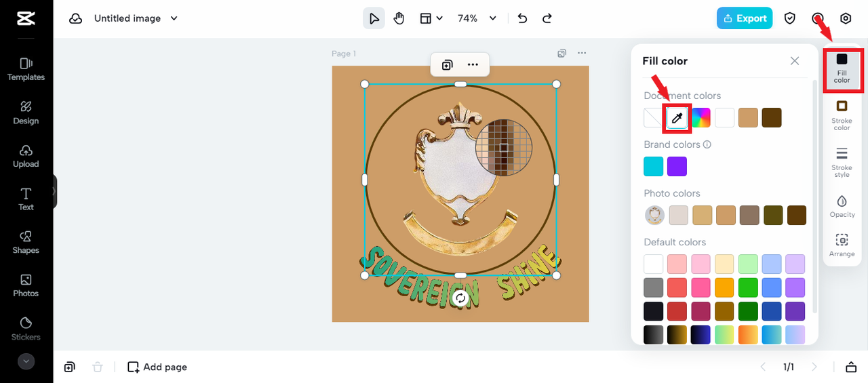The image size is (868, 383).
Task: Select the orange default color swatch
Action: [x=724, y=287]
